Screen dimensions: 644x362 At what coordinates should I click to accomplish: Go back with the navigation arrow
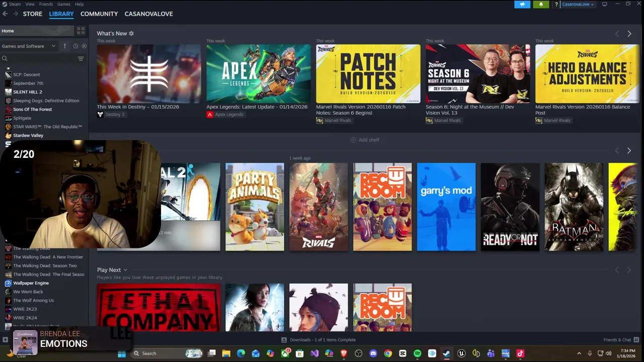pos(5,14)
